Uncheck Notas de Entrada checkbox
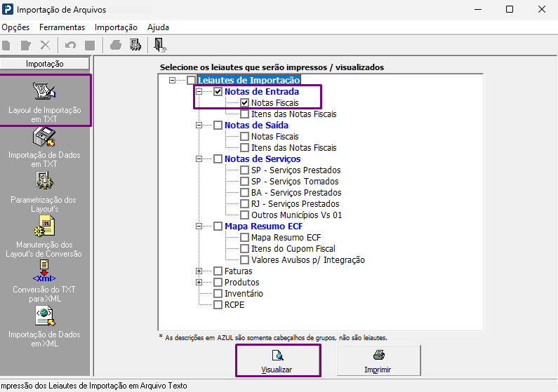This screenshot has width=558, height=392. click(218, 92)
